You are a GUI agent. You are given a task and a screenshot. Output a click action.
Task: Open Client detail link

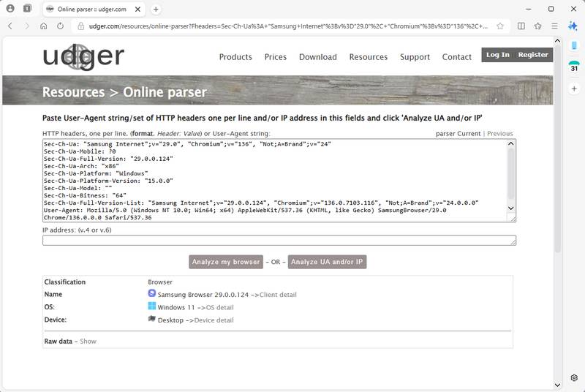[x=278, y=295]
